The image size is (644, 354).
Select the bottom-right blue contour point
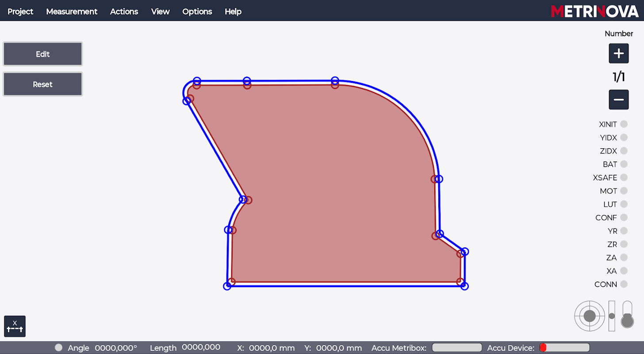tap(464, 286)
